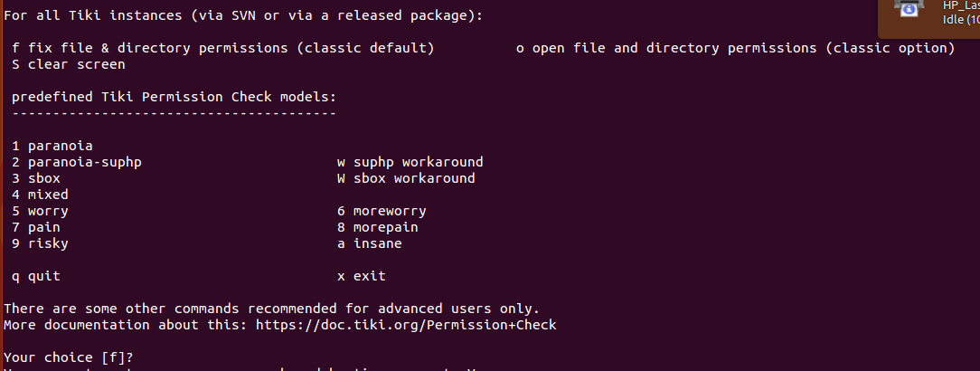Click the 'q quit' command text

point(36,276)
